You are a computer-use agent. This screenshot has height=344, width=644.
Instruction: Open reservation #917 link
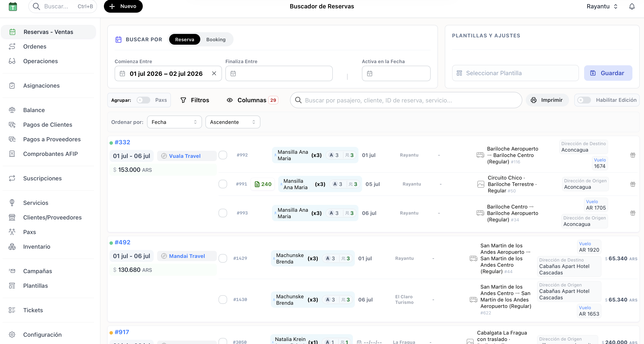[x=122, y=332]
